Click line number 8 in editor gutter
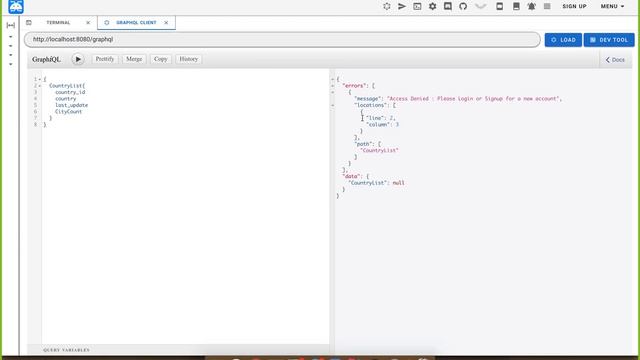Screen dimensions: 640x360 36,124
